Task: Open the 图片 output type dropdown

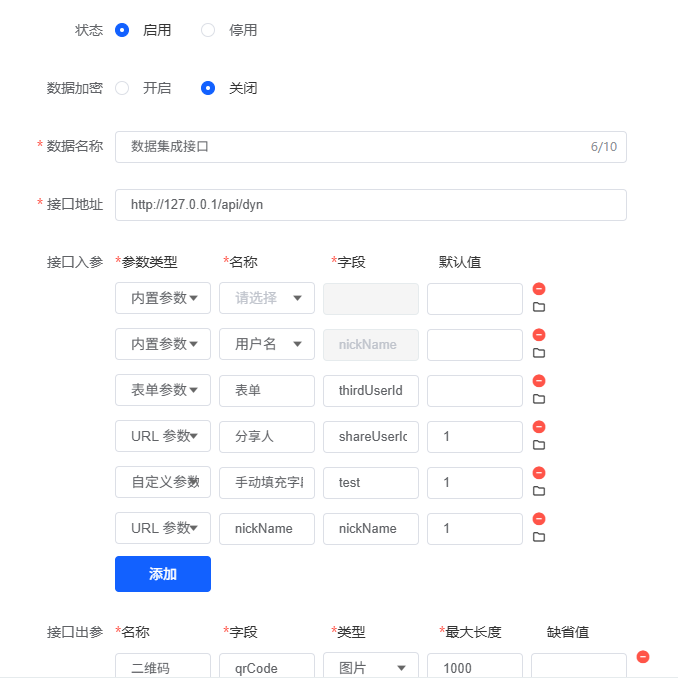Action: coord(371,668)
